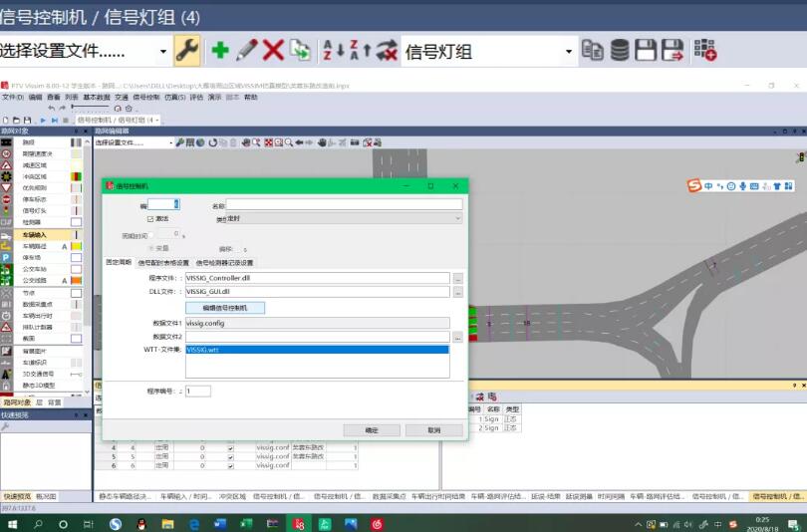The height and width of the screenshot is (532, 807).
Task: Click the large database stack icon
Action: (x=620, y=51)
